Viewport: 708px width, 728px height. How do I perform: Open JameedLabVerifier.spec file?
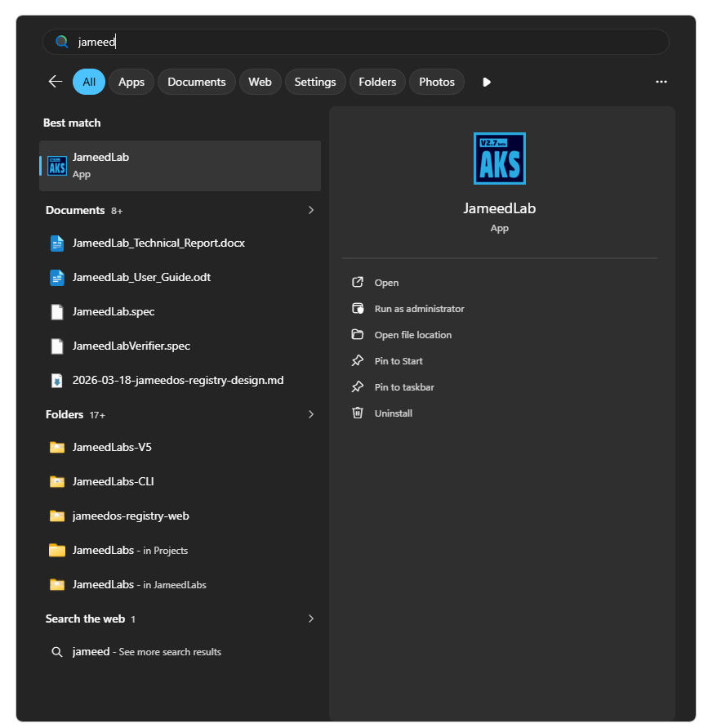point(180,346)
